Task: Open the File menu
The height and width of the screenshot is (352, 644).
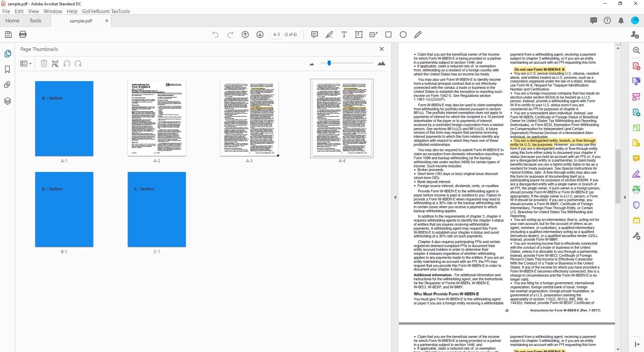Action: pos(6,11)
